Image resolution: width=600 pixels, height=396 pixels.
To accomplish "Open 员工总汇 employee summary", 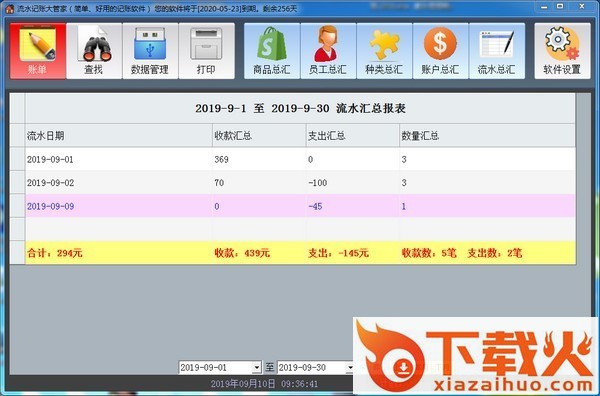I will (328, 51).
